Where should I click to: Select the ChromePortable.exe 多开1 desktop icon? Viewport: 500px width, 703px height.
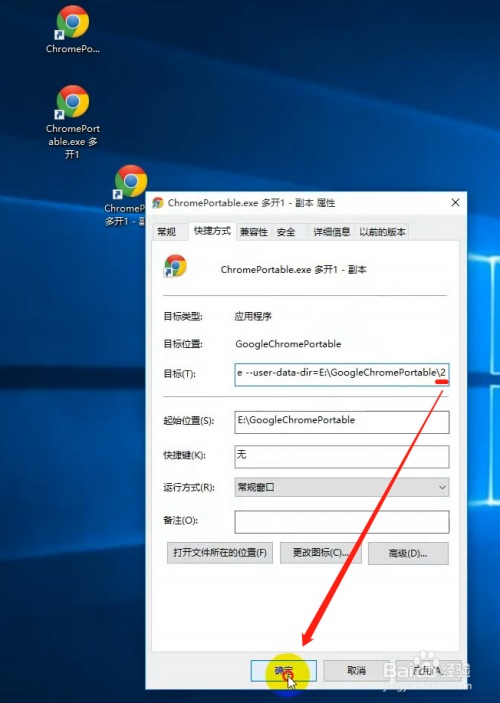click(73, 122)
